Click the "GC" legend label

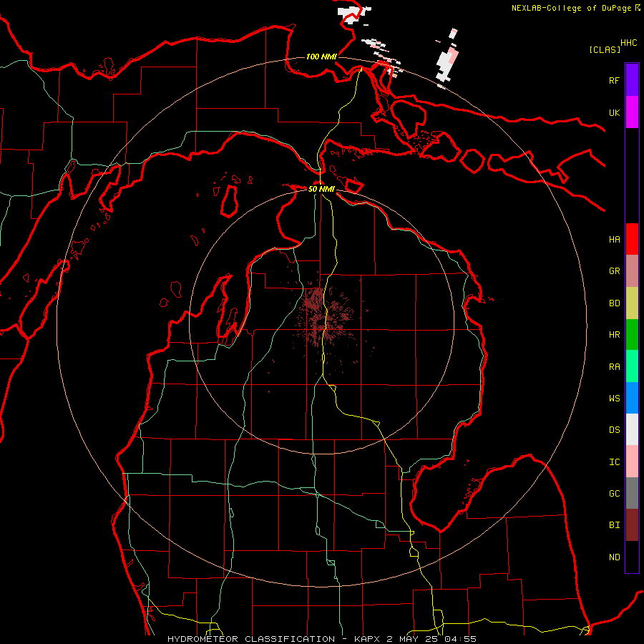tap(615, 494)
